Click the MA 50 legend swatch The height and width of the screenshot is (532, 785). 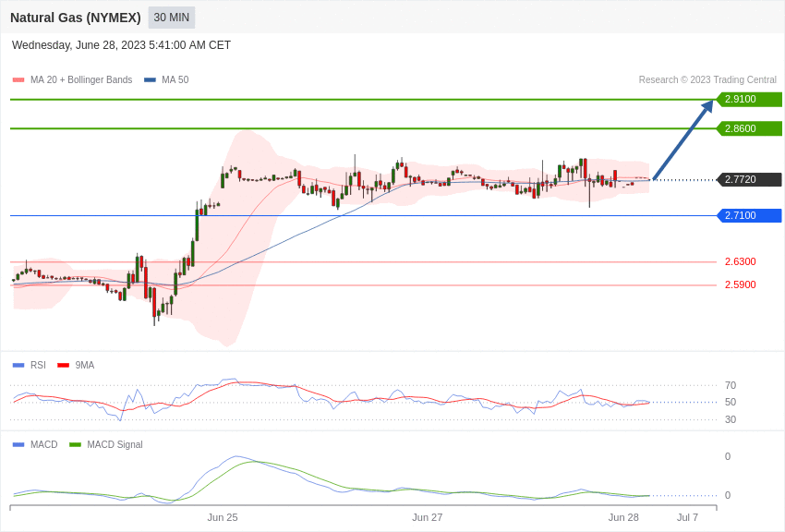tap(150, 80)
